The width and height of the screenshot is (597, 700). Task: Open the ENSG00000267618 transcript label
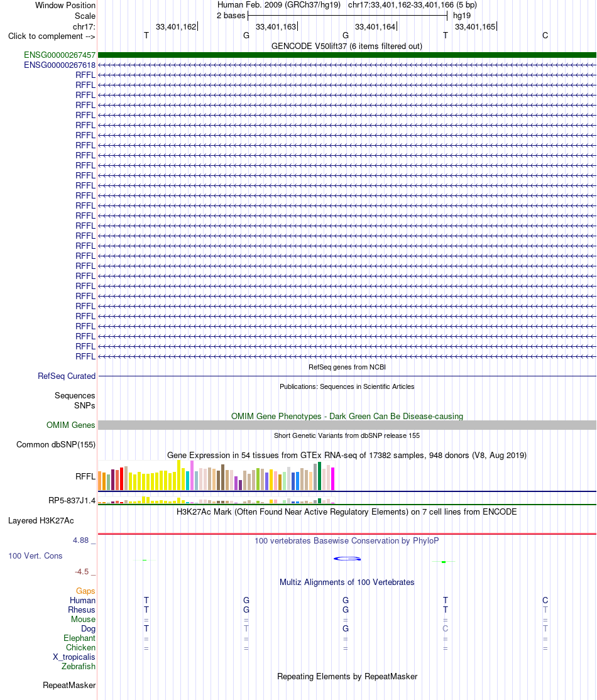pos(60,65)
